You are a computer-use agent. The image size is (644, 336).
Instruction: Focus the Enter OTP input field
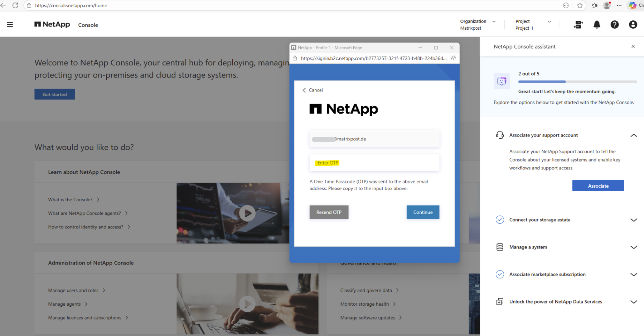coord(374,163)
